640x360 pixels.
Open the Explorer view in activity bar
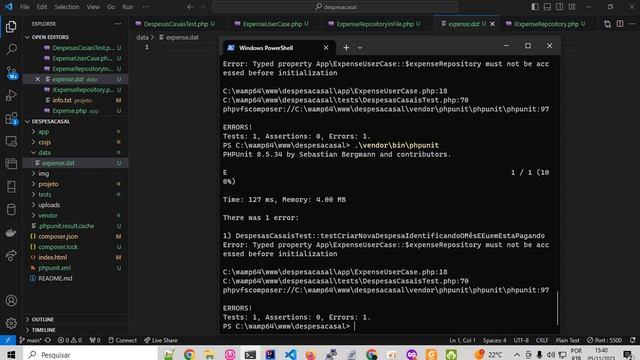click(x=11, y=27)
